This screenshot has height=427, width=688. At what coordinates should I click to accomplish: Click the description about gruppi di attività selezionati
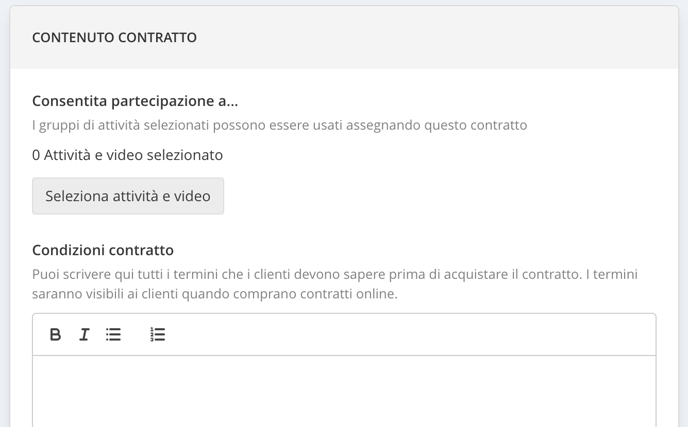pyautogui.click(x=280, y=125)
